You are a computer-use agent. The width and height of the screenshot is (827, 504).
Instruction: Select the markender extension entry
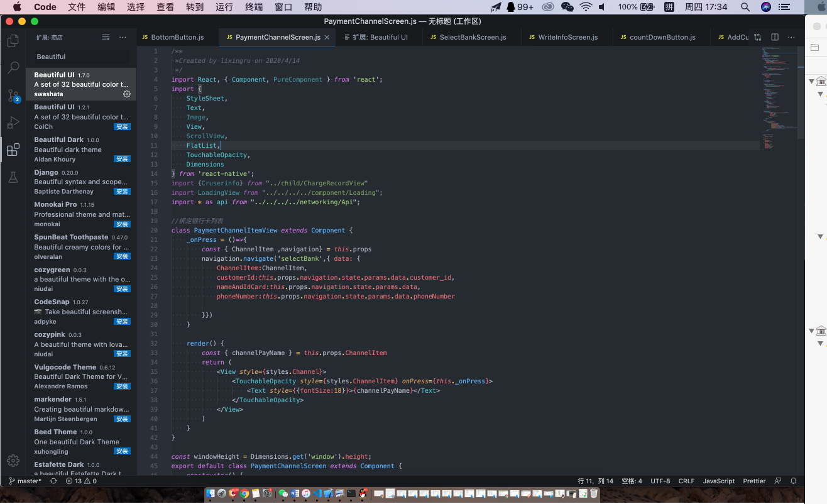coord(81,409)
